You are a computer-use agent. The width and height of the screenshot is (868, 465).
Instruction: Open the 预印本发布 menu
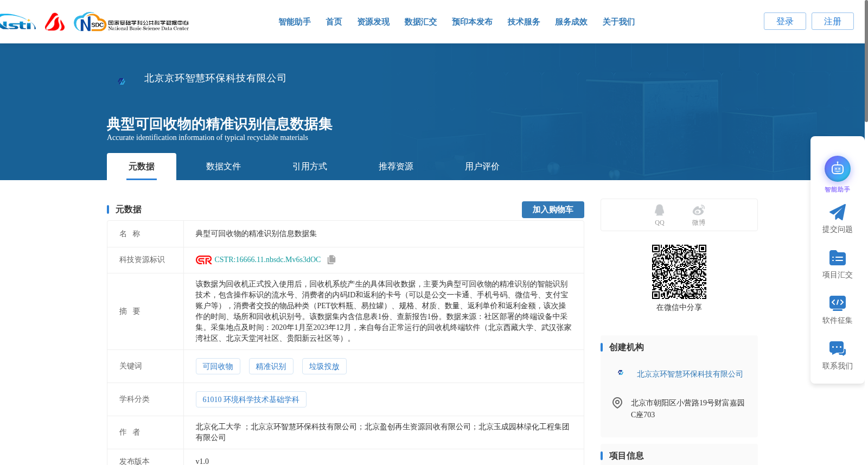coord(472,22)
